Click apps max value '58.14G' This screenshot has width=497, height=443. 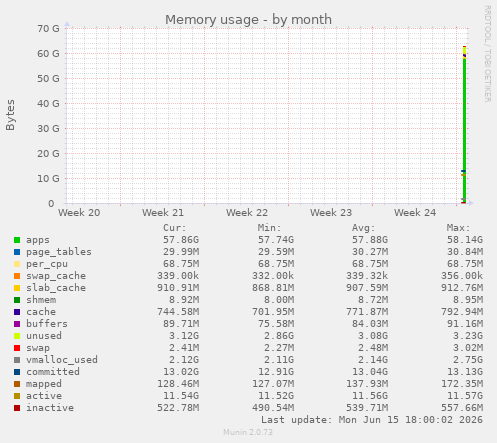tap(465, 240)
